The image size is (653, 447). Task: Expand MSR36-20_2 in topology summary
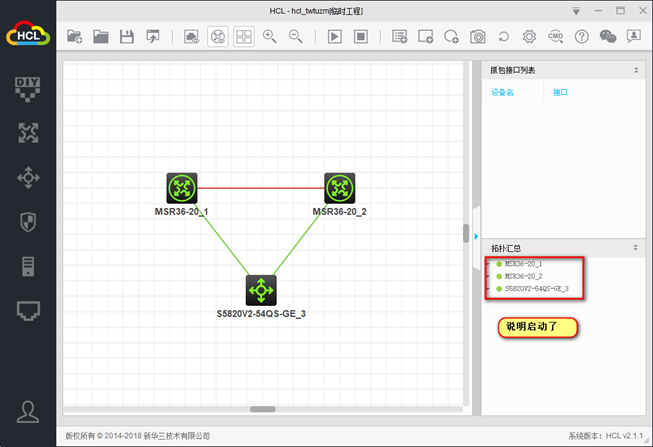pyautogui.click(x=488, y=276)
